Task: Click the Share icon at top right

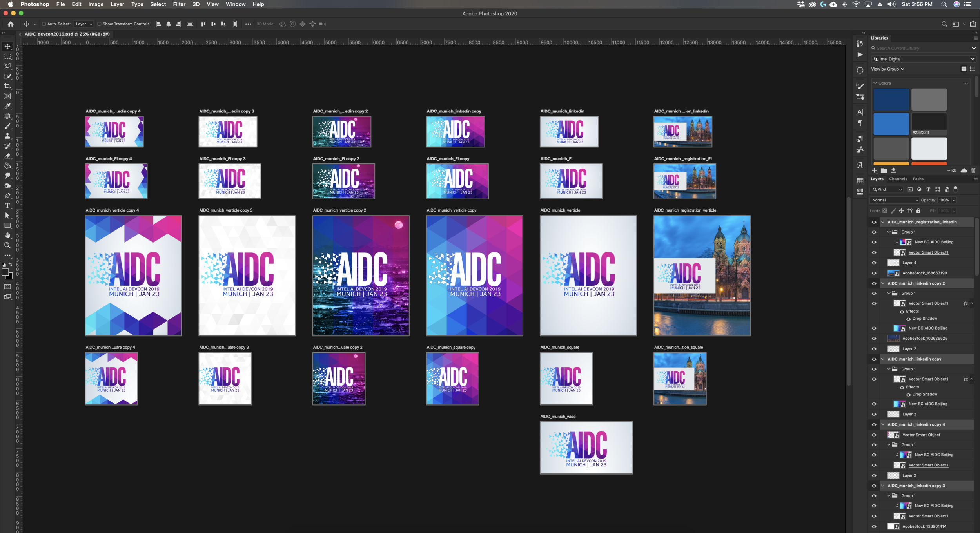Action: [973, 24]
